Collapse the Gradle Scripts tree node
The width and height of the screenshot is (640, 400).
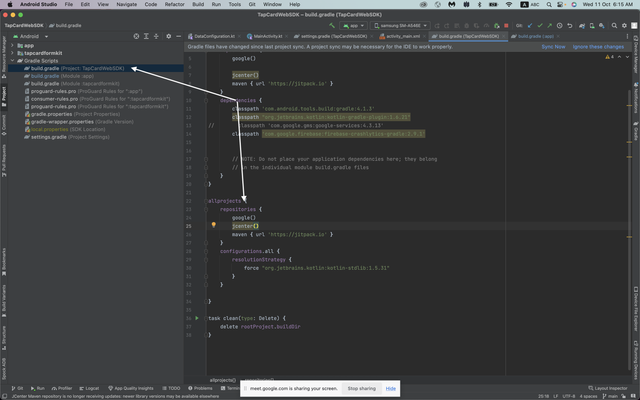12,60
